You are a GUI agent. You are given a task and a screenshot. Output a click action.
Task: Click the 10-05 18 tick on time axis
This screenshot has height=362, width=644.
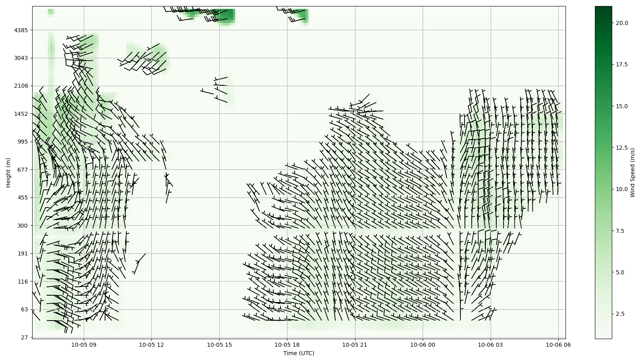[287, 345]
